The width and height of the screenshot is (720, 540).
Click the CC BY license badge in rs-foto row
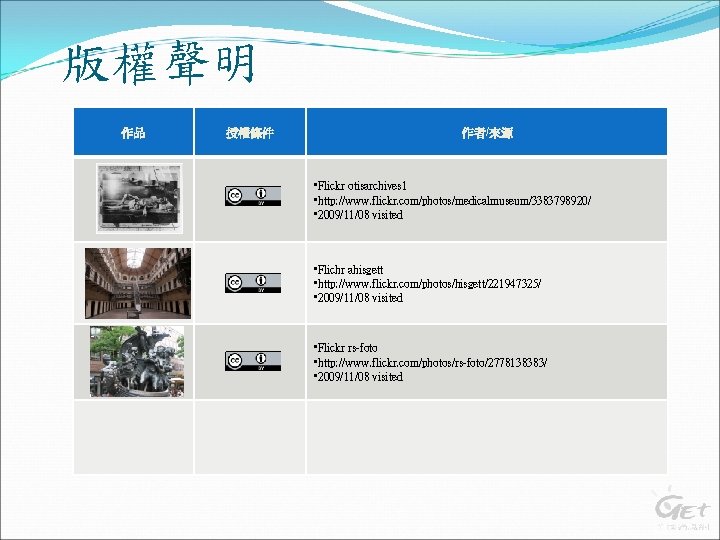click(x=253, y=361)
